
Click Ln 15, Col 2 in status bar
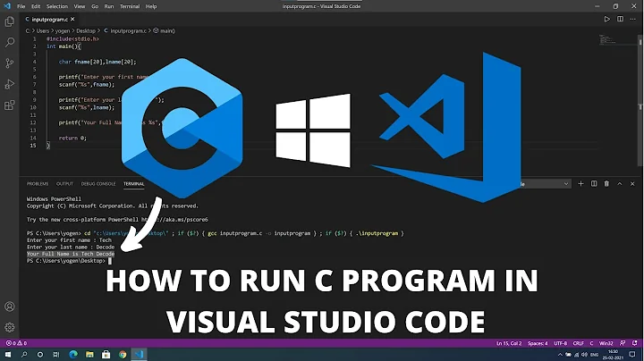click(x=509, y=343)
